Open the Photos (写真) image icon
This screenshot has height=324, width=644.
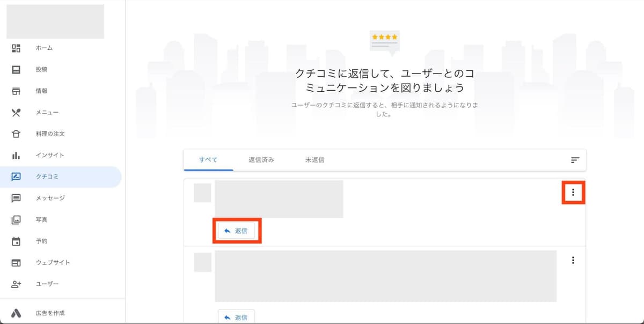(x=16, y=219)
